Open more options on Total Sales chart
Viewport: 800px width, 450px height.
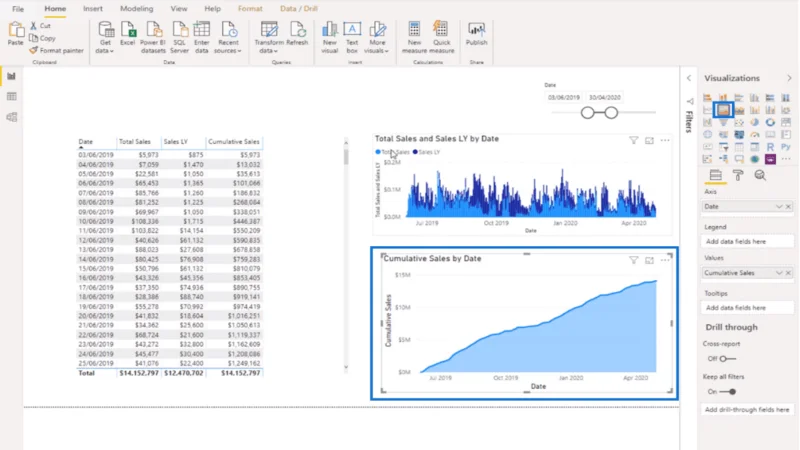click(665, 140)
